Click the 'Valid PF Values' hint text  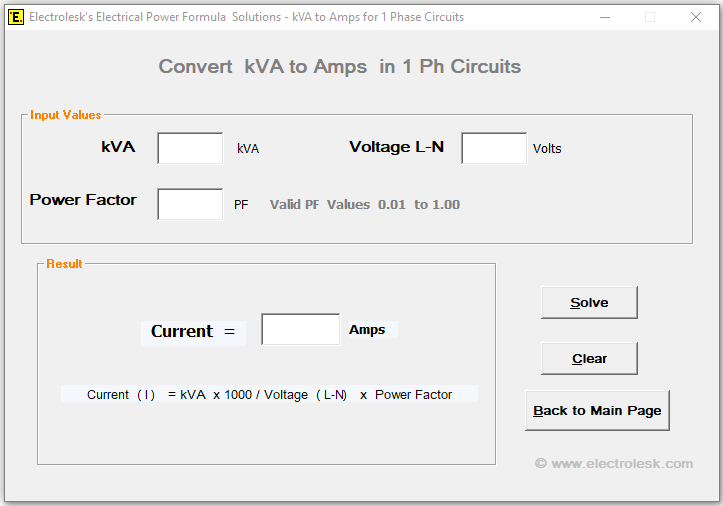[364, 204]
